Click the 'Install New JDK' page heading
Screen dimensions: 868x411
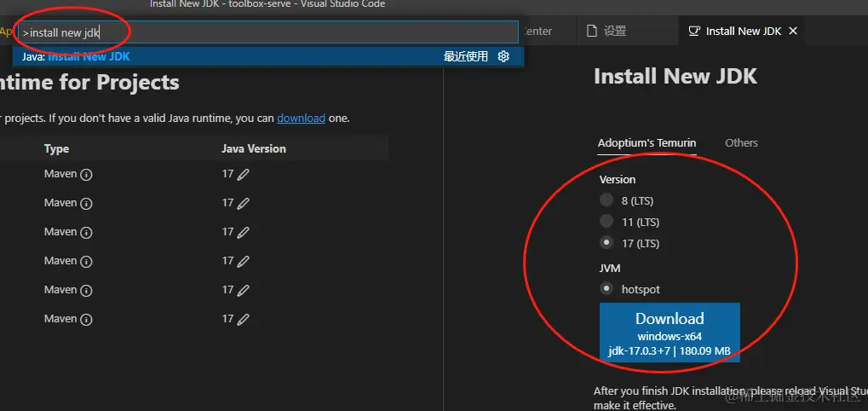675,77
